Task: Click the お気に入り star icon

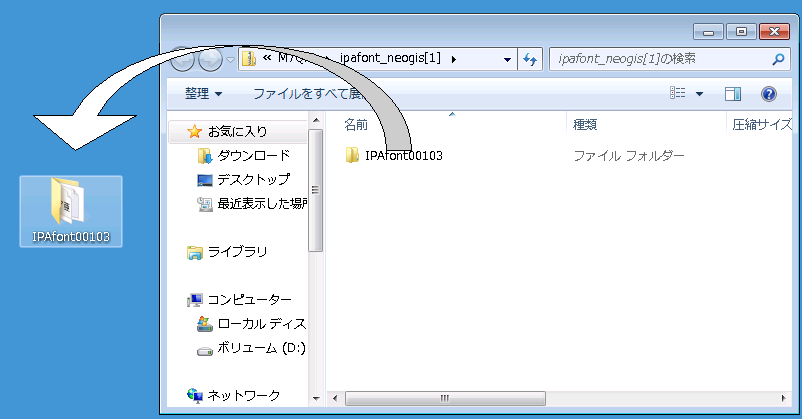Action: click(x=194, y=132)
